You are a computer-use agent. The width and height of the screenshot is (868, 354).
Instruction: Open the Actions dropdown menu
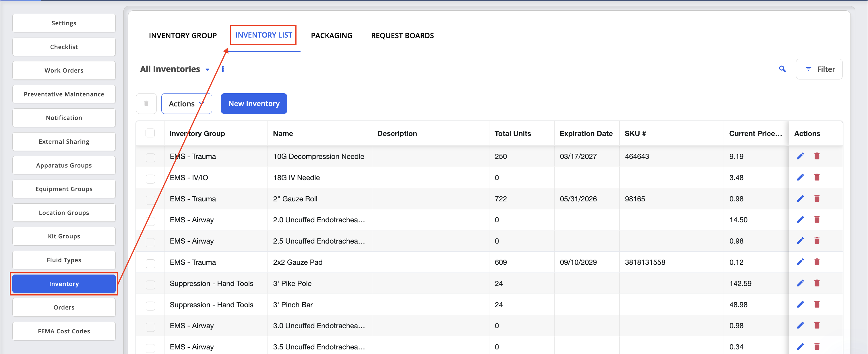(x=186, y=103)
